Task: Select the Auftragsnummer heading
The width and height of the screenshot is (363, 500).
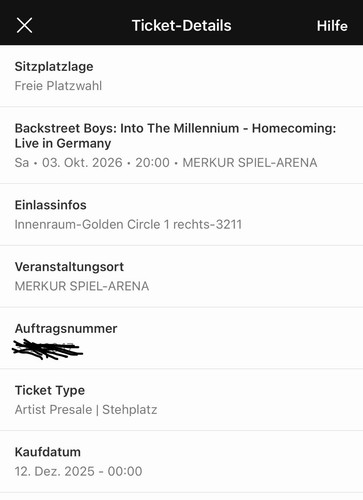Action: pyautogui.click(x=66, y=328)
